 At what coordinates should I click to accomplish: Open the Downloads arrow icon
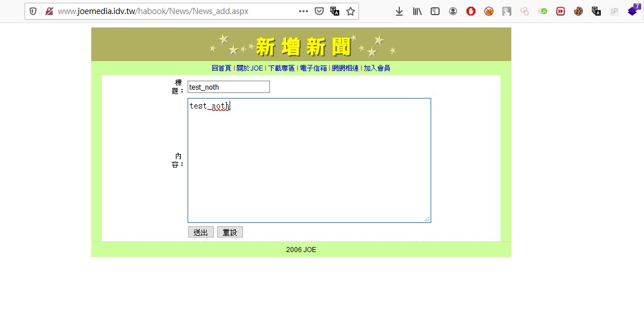pos(399,12)
